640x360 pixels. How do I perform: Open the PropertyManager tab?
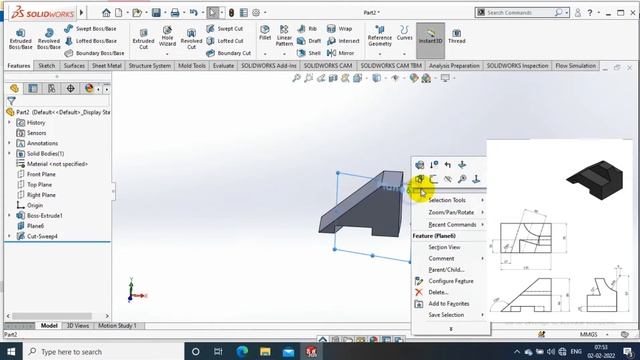(33, 88)
